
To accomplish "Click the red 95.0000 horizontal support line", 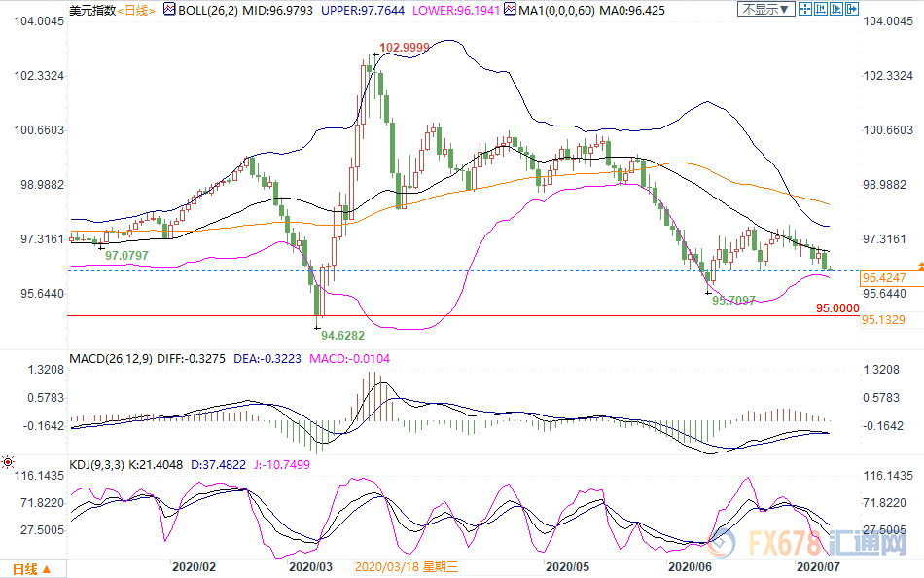I will (584, 315).
